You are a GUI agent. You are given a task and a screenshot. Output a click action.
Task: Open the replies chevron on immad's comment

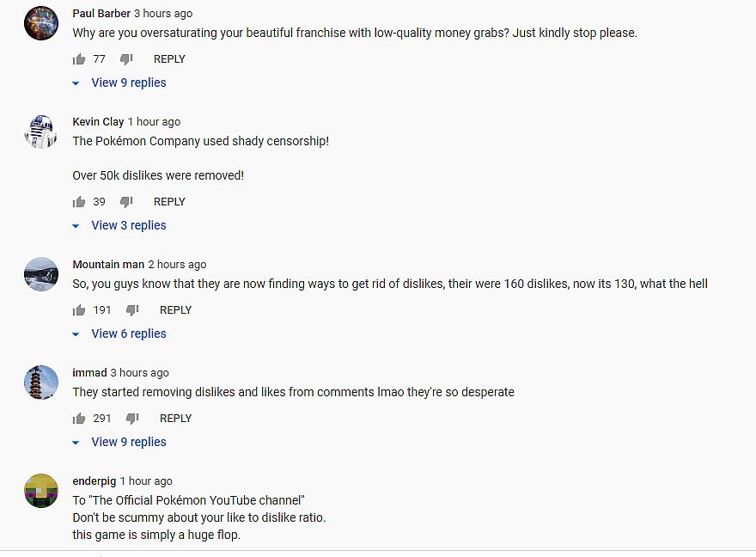(76, 442)
